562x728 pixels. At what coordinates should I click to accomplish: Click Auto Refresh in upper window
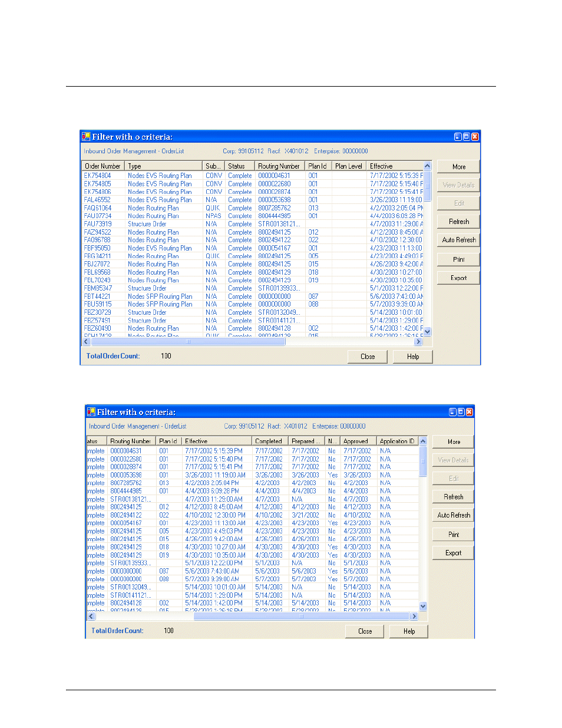[458, 240]
